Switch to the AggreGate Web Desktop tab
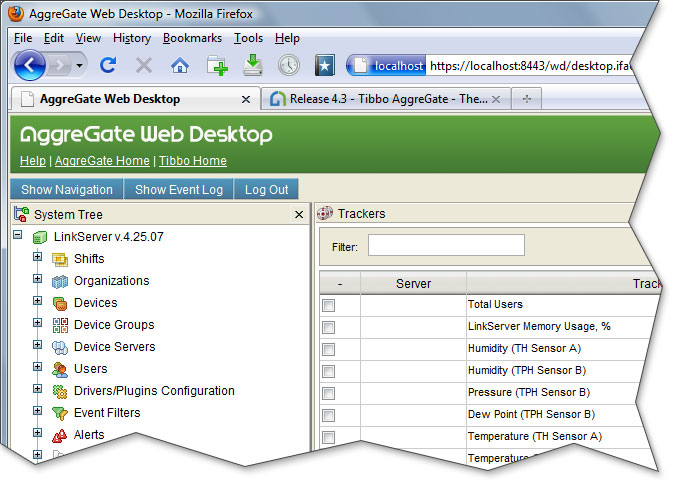The height and width of the screenshot is (482, 680). [136, 99]
